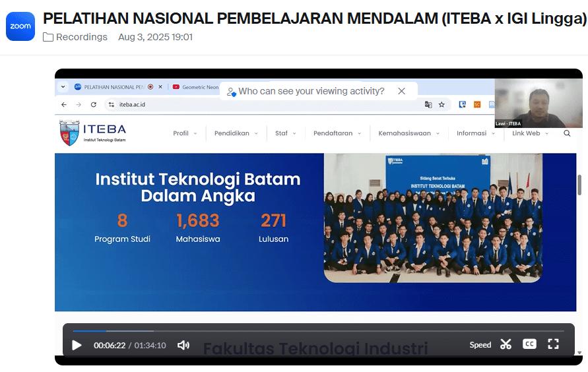Open the tab search chevron dropdown
Screen dimensions: 588x372
[63, 87]
